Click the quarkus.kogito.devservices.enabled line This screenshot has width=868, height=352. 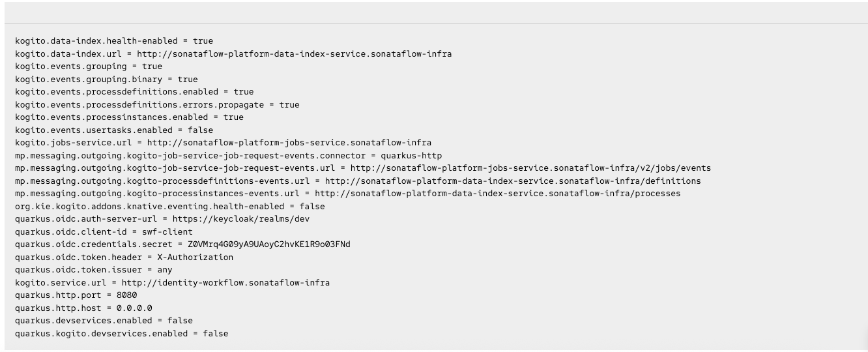[x=121, y=333]
